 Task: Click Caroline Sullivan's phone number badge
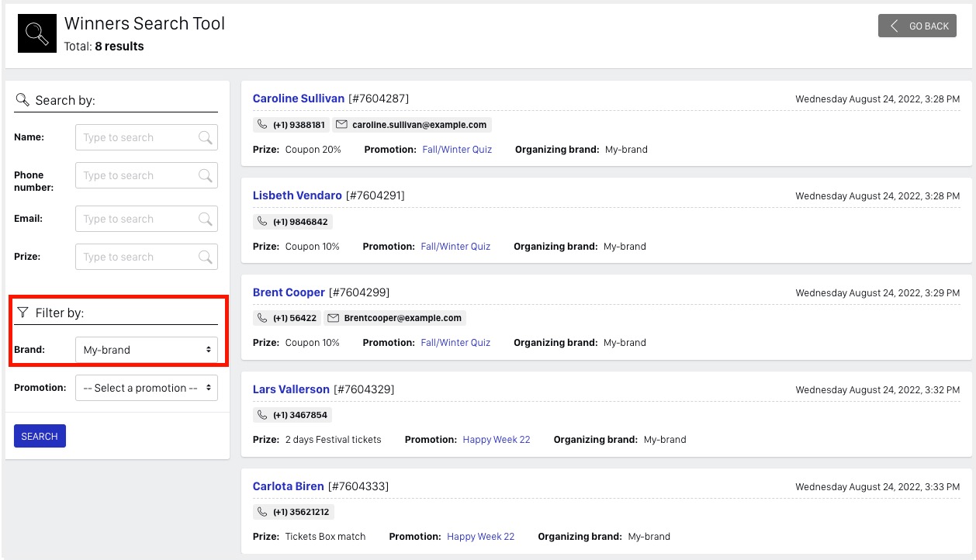click(291, 125)
